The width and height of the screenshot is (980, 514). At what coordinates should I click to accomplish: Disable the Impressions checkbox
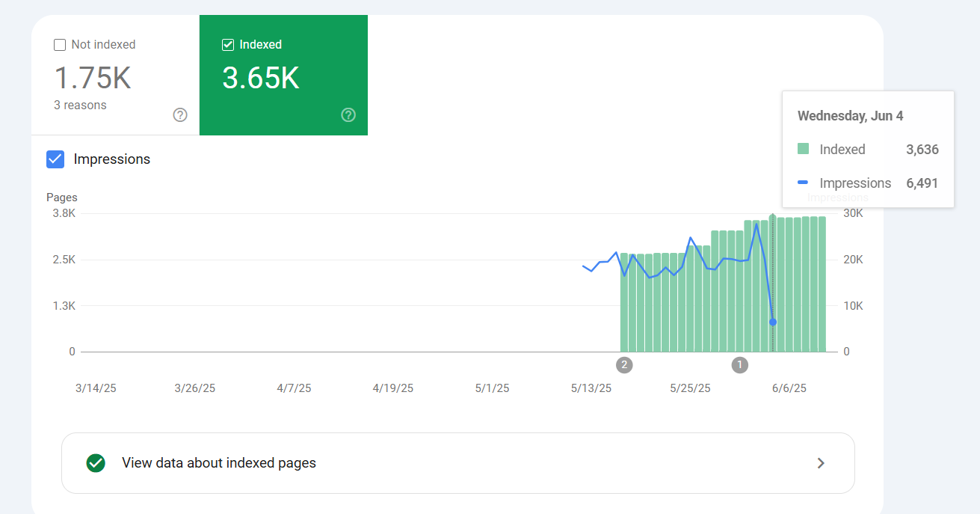pyautogui.click(x=55, y=159)
